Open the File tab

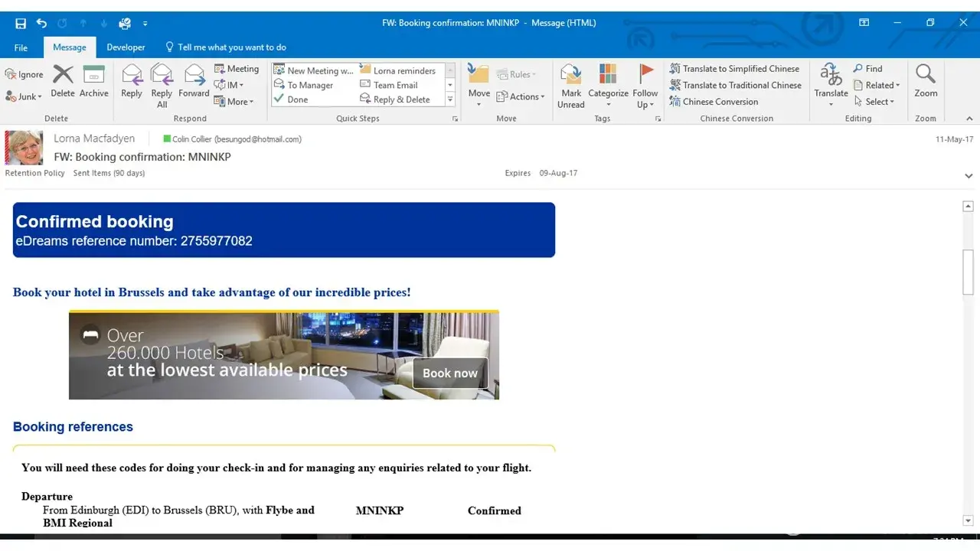click(21, 47)
